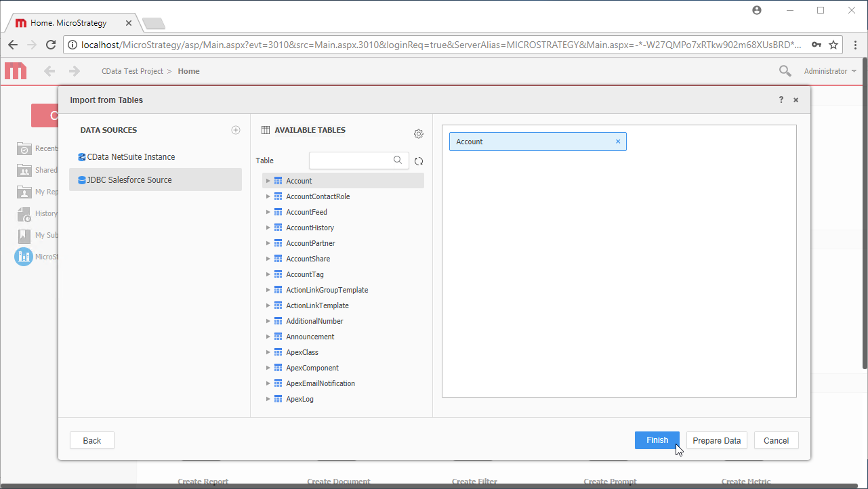Click the Announcement table grid icon
This screenshot has width=868, height=489.
pyautogui.click(x=278, y=337)
